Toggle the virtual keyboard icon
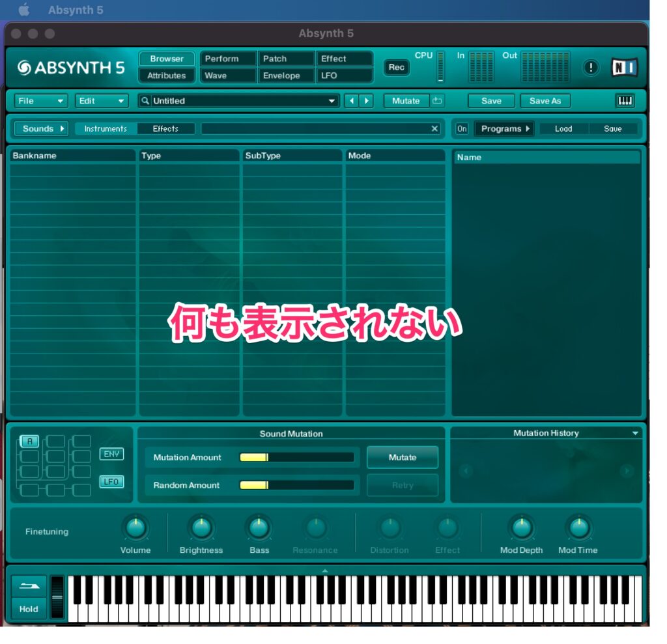The width and height of the screenshot is (667, 644). (x=624, y=101)
